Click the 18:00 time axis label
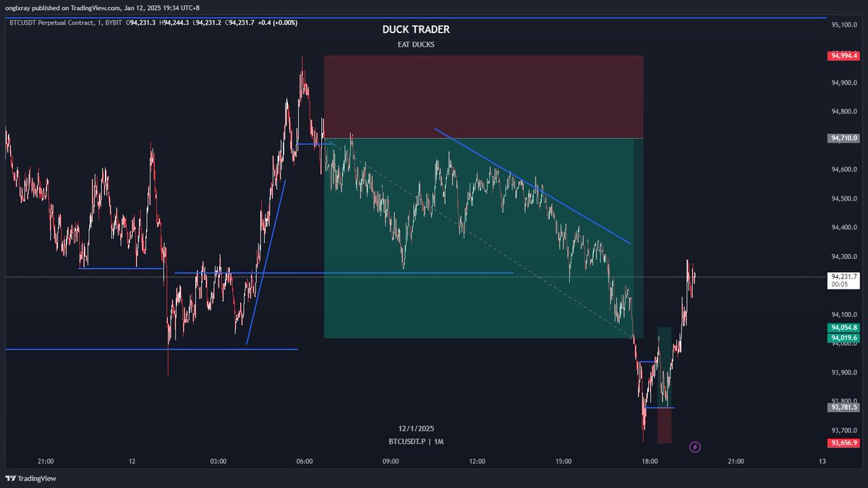Image resolution: width=868 pixels, height=488 pixels. [650, 461]
